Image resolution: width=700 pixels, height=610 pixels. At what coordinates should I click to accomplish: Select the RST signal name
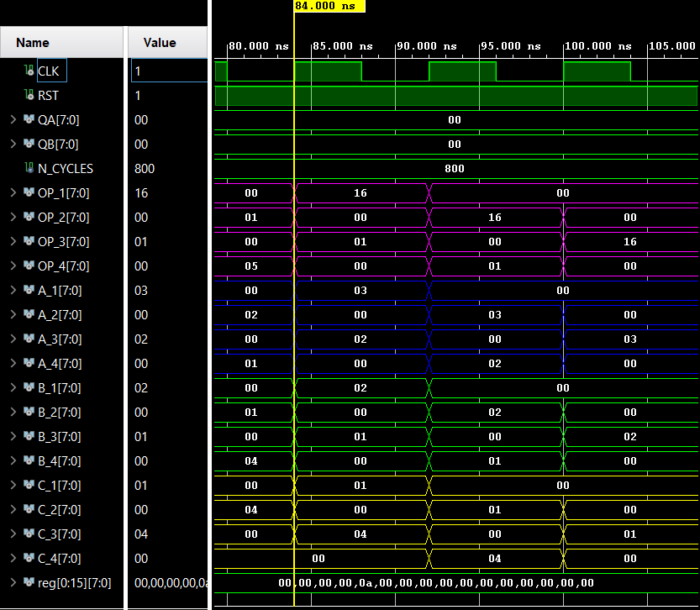pyautogui.click(x=48, y=96)
